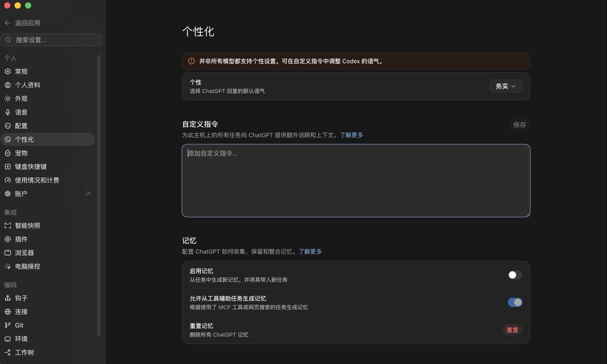Image resolution: width=607 pixels, height=364 pixels.
Task: Click the 宠物 egg icon
Action: coord(8,153)
